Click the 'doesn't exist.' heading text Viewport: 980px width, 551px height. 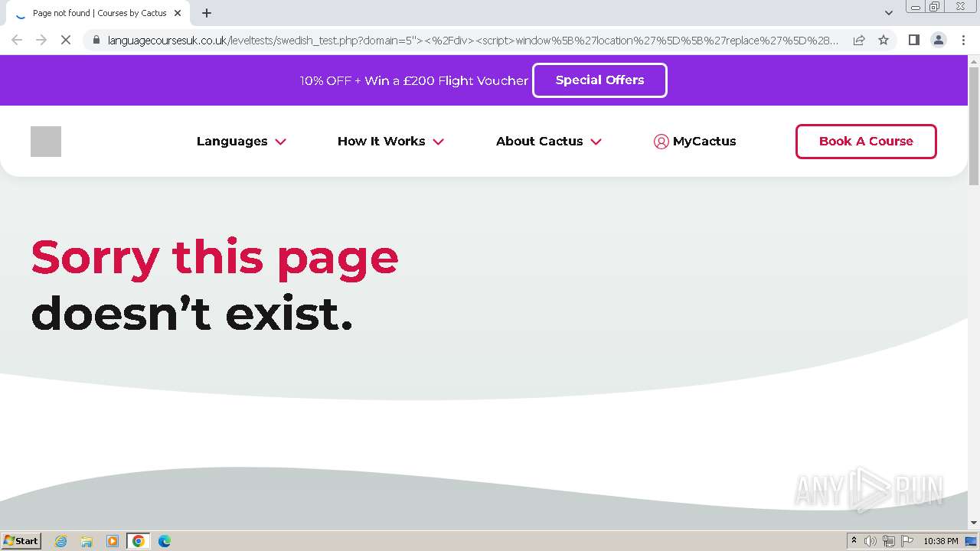click(x=192, y=314)
